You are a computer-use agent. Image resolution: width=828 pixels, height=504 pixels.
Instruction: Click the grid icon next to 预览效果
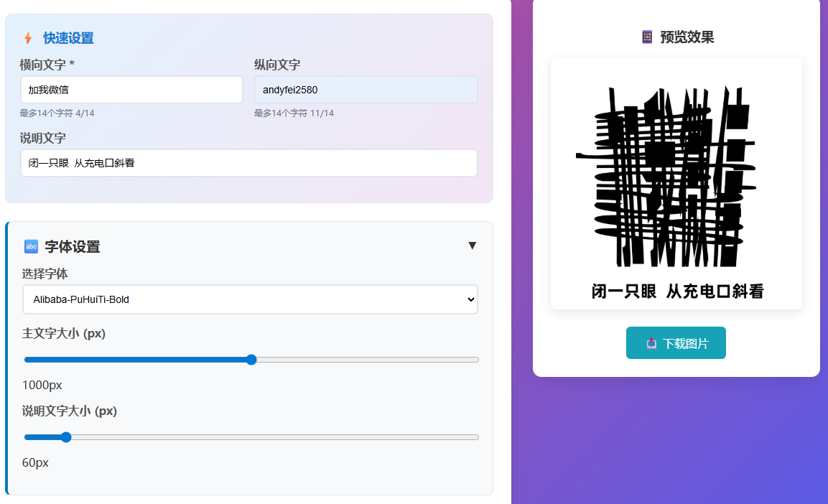point(647,37)
